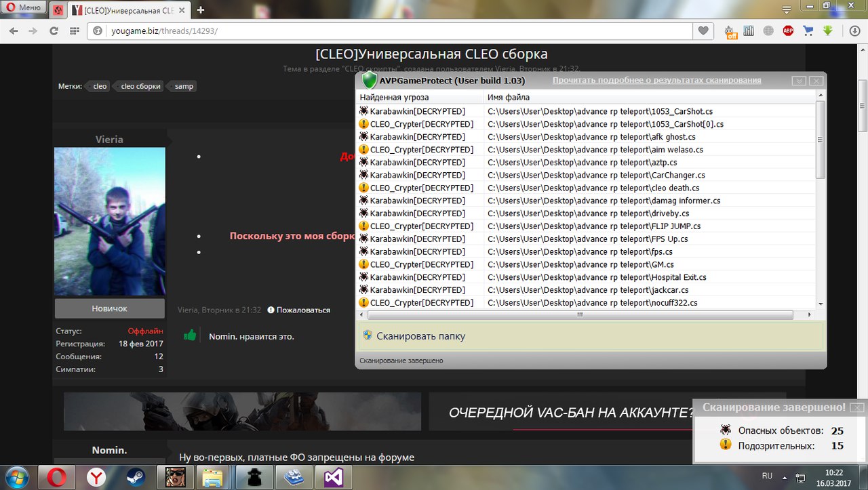Click the green download arrow extension
Screen dimensions: 868x490
click(827, 31)
